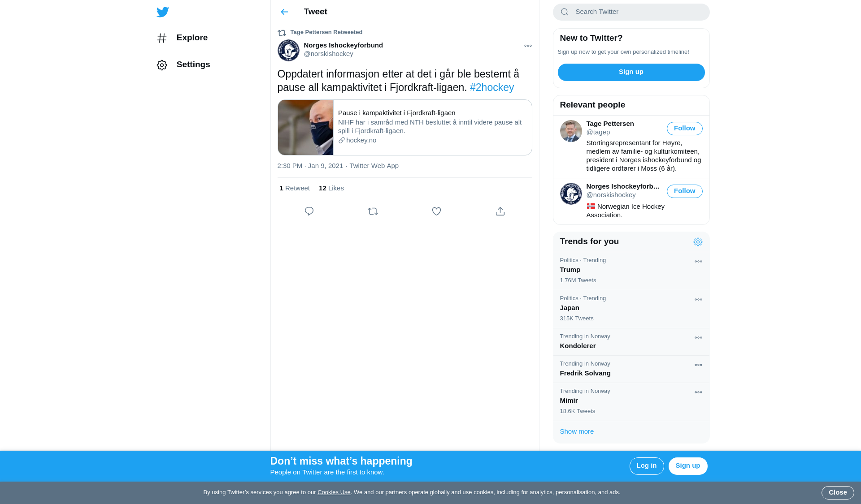
Task: Open Tage Pettersen's profile photo
Action: coord(571,131)
